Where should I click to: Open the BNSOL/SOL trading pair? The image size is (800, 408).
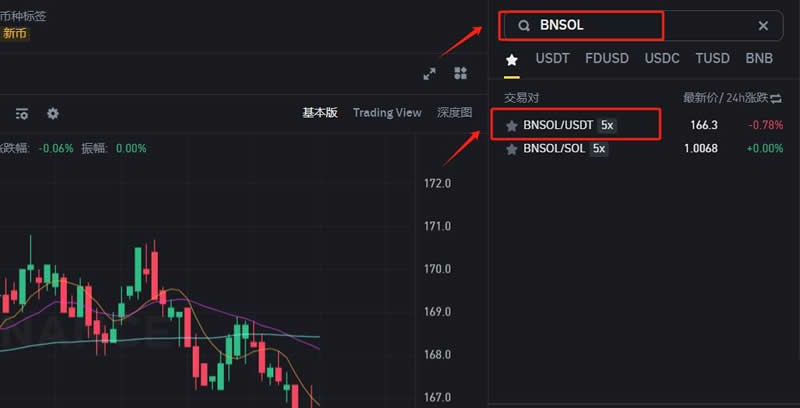point(555,149)
